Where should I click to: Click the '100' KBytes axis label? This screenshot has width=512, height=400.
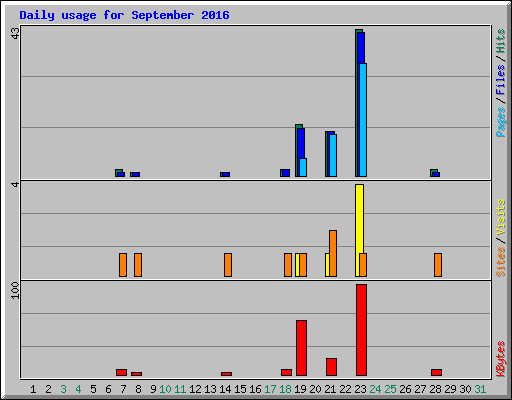(x=15, y=290)
